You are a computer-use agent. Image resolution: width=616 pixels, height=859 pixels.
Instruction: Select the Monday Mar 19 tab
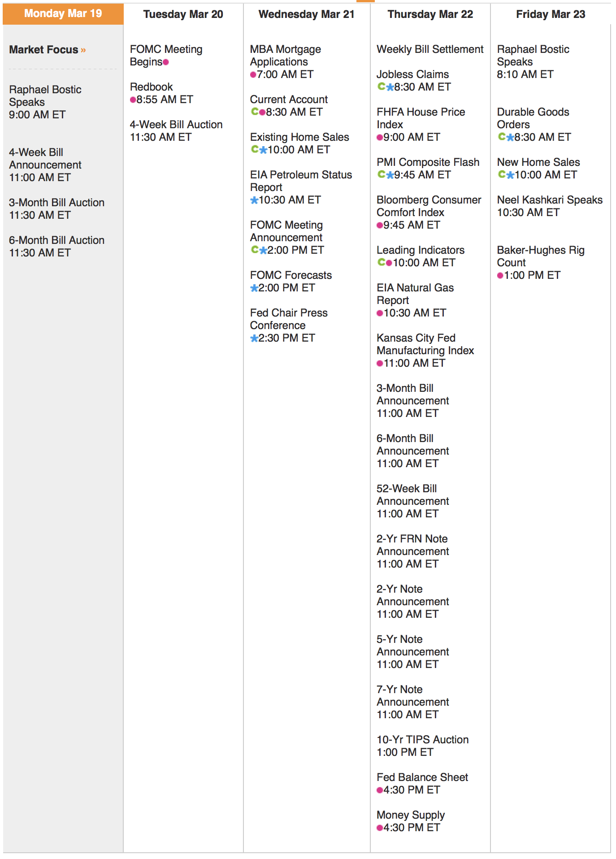coord(63,13)
